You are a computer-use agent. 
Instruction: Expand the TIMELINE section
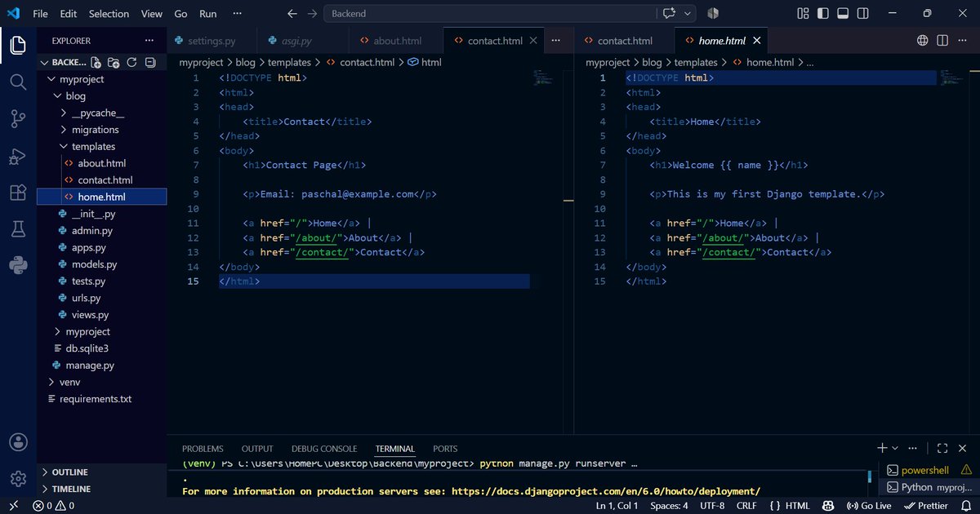click(x=45, y=489)
